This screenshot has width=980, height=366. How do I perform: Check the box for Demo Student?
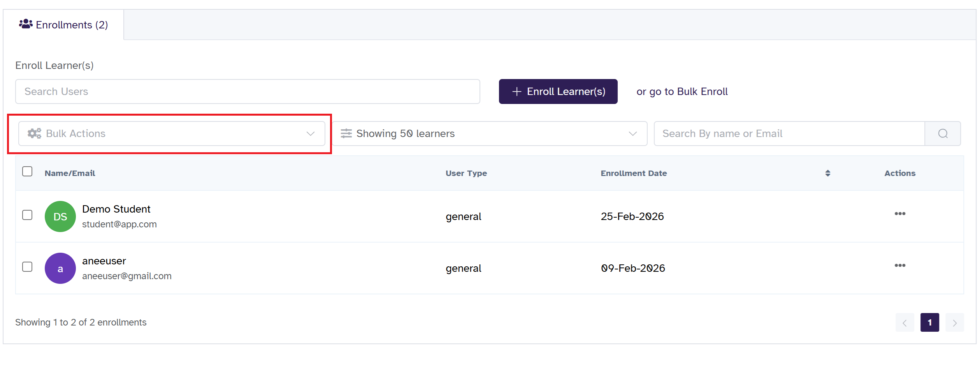point(27,215)
